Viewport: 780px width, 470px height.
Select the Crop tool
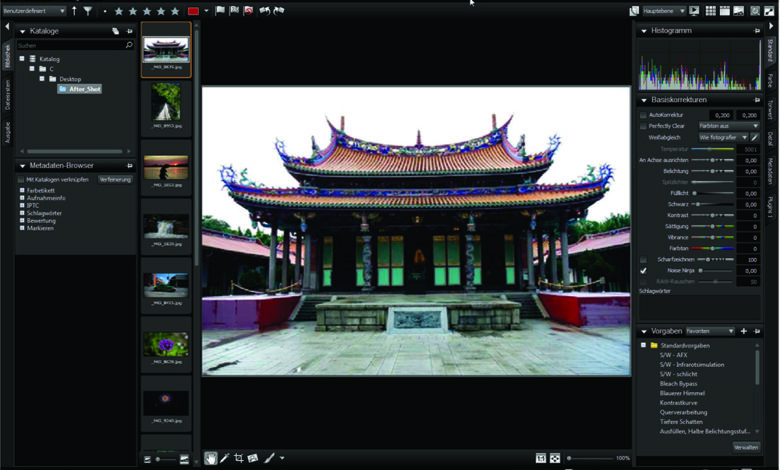coord(239,458)
